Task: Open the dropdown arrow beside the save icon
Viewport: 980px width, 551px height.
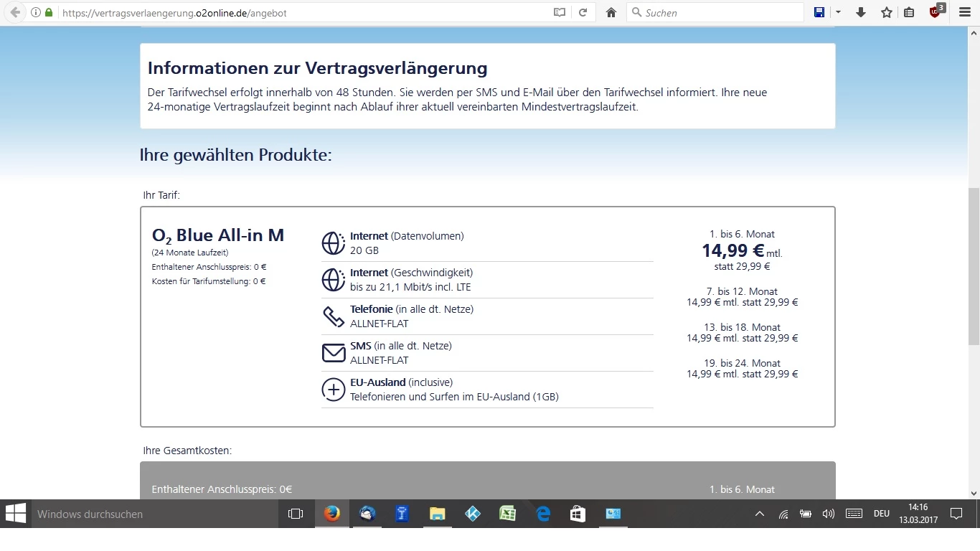Action: pos(838,12)
